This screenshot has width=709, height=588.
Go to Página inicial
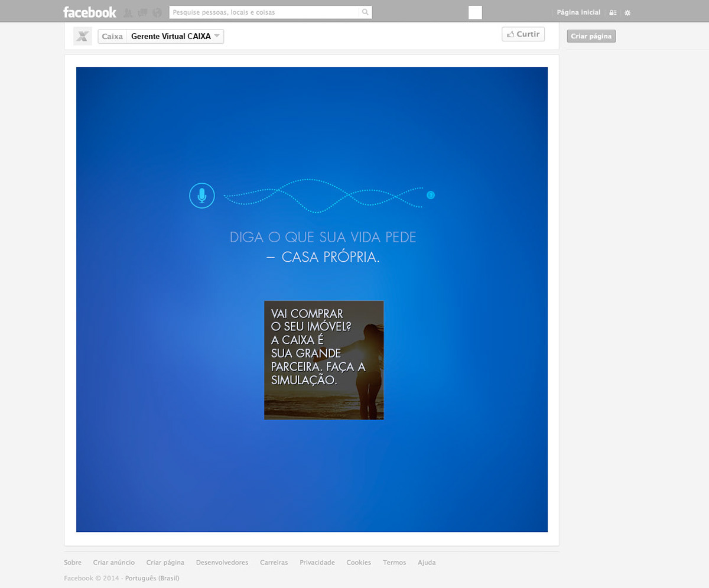point(578,12)
